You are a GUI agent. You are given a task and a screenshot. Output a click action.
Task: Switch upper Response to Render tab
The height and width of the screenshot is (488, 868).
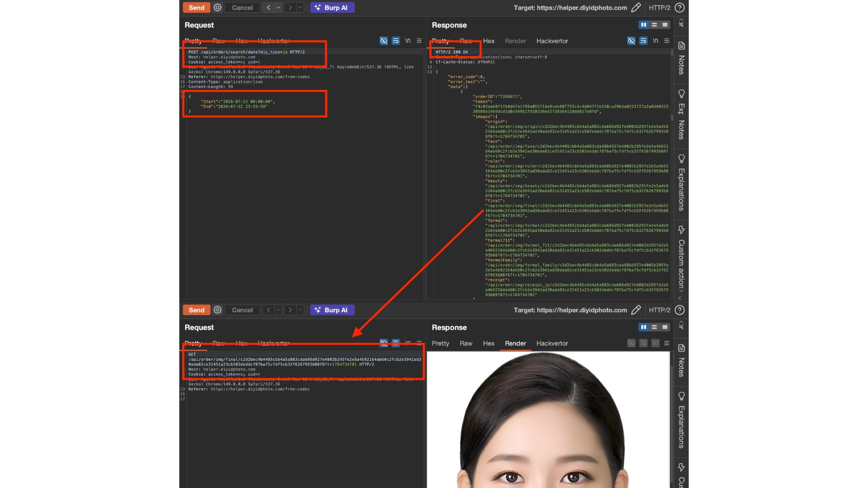pyautogui.click(x=515, y=41)
